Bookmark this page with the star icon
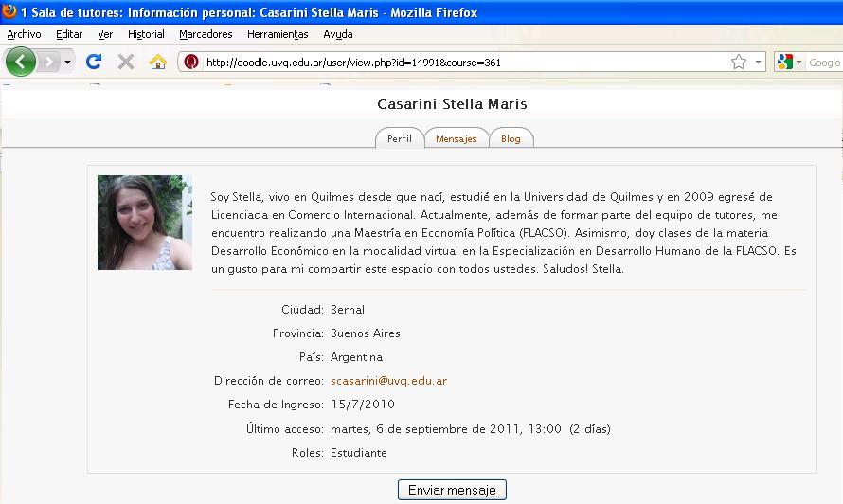This screenshot has height=504, width=843. coord(739,62)
